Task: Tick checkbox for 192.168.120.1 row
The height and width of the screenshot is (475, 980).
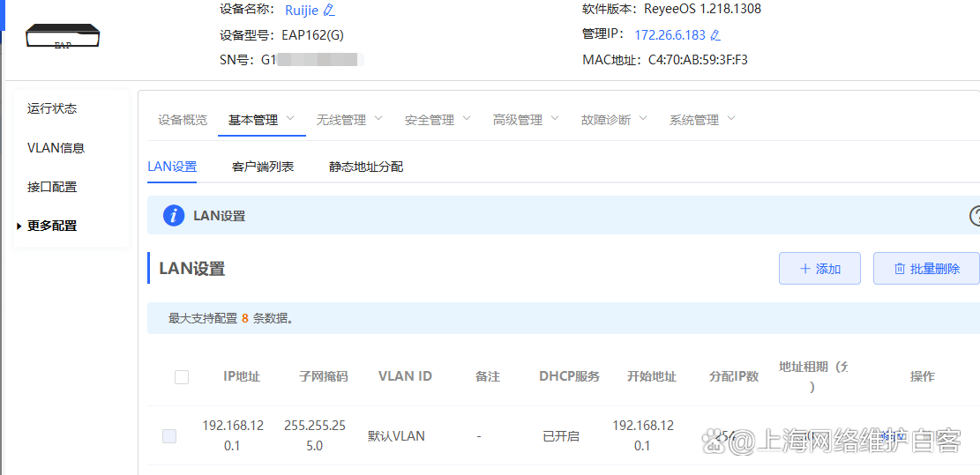Action: (x=169, y=436)
